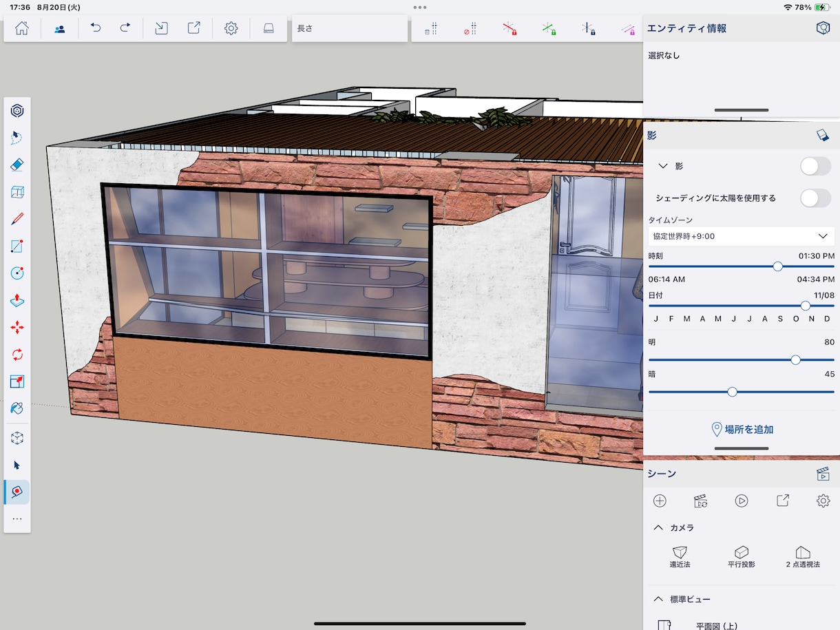Open the collaboration people icon
This screenshot has height=630, width=840.
click(59, 28)
